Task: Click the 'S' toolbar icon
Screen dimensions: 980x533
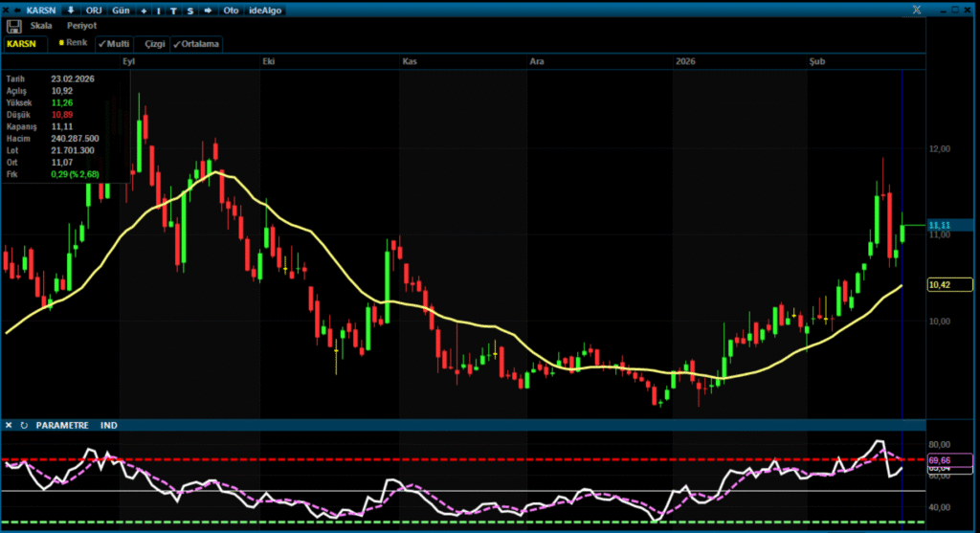Action: tap(190, 10)
